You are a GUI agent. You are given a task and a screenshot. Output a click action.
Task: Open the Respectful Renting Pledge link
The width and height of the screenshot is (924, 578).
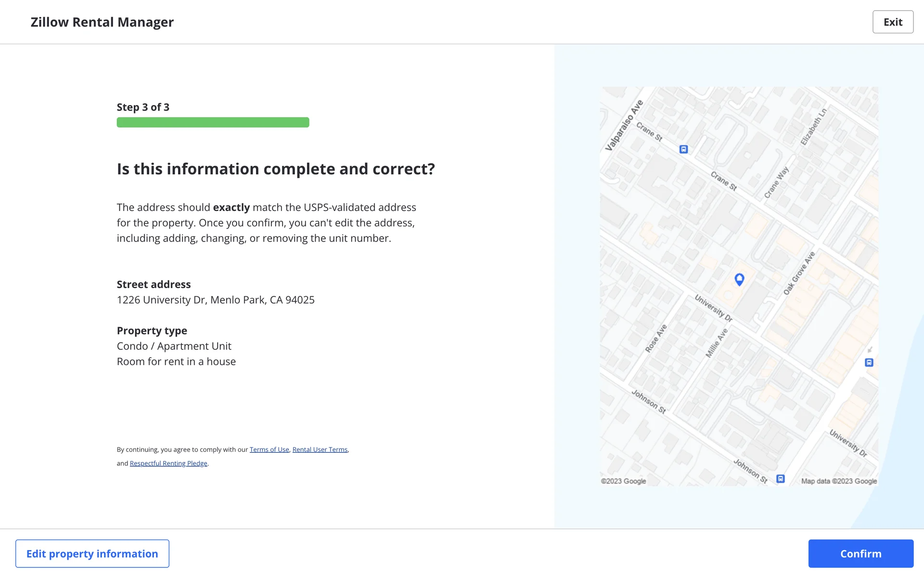pos(168,463)
